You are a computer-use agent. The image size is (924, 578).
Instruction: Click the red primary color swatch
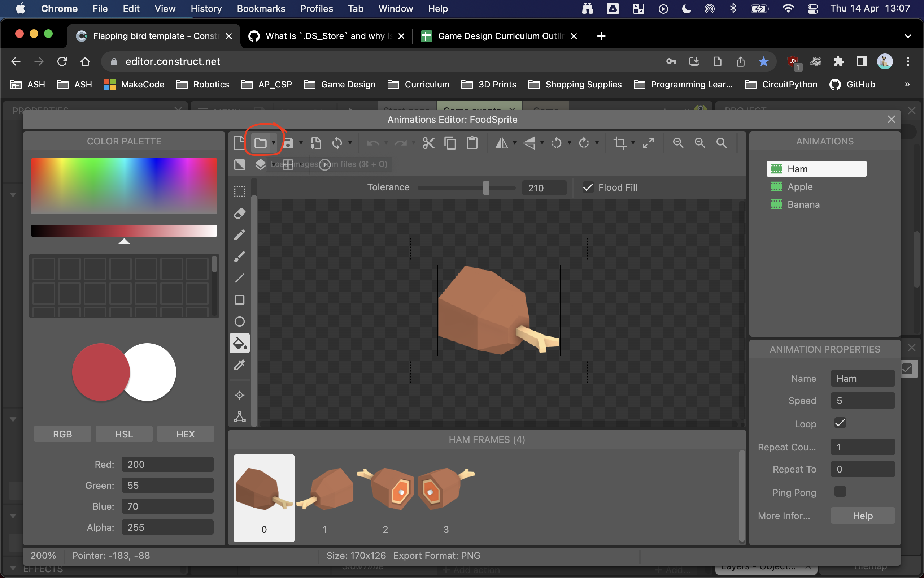tap(100, 372)
